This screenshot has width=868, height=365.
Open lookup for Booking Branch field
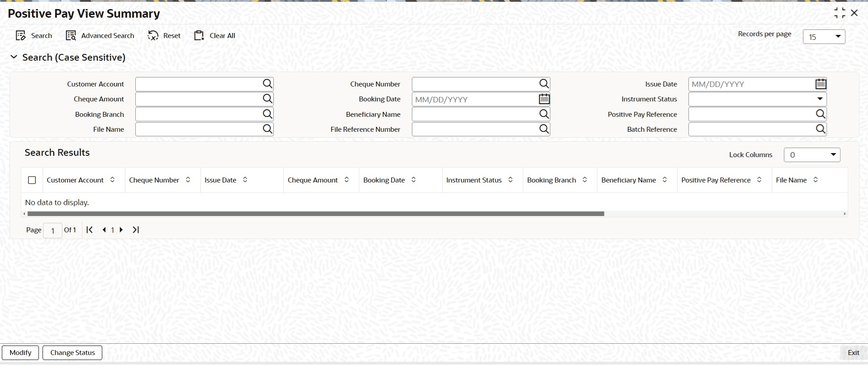click(x=267, y=114)
